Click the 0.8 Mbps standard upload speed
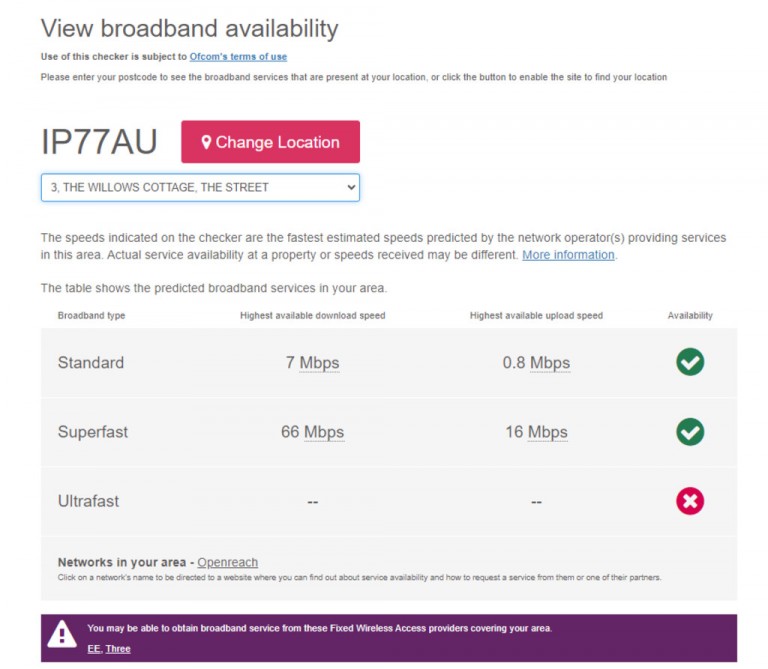The image size is (768, 669). pos(536,363)
